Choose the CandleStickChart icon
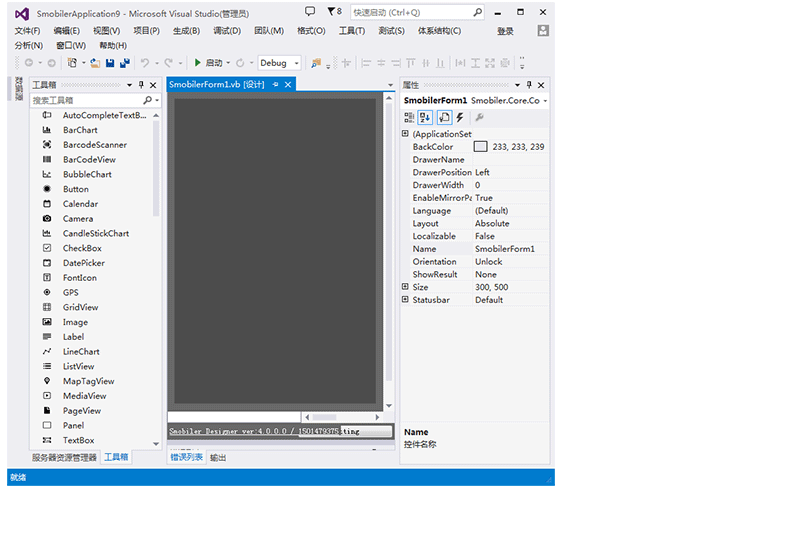This screenshot has width=788, height=560. [47, 233]
